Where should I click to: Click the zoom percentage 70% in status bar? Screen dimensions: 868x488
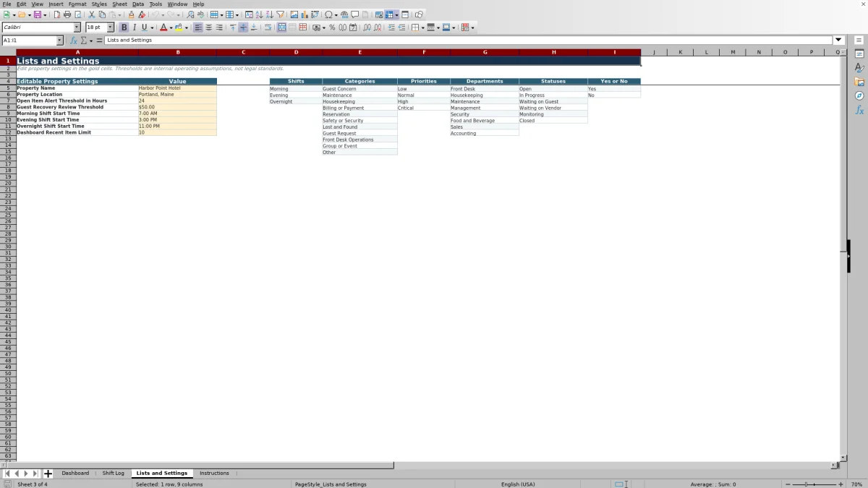pos(856,484)
